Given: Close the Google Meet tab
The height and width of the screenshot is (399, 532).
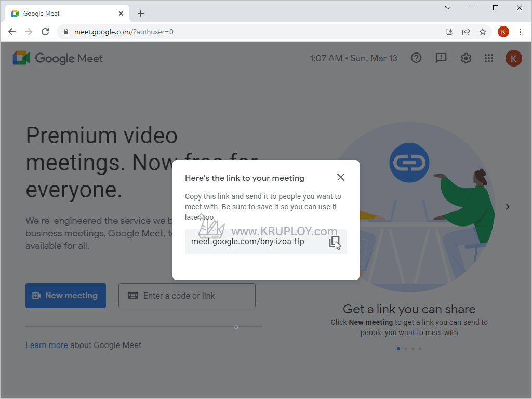Looking at the screenshot, I should pyautogui.click(x=121, y=14).
